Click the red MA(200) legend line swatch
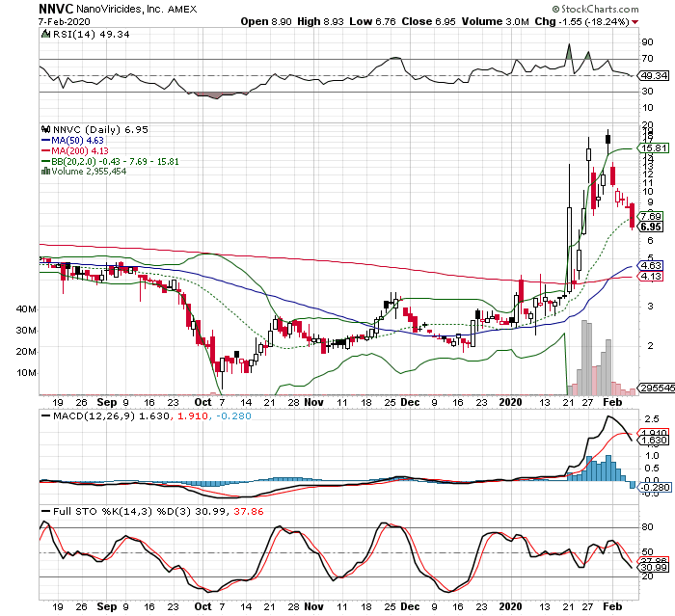This screenshot has width=675, height=616. pyautogui.click(x=45, y=151)
